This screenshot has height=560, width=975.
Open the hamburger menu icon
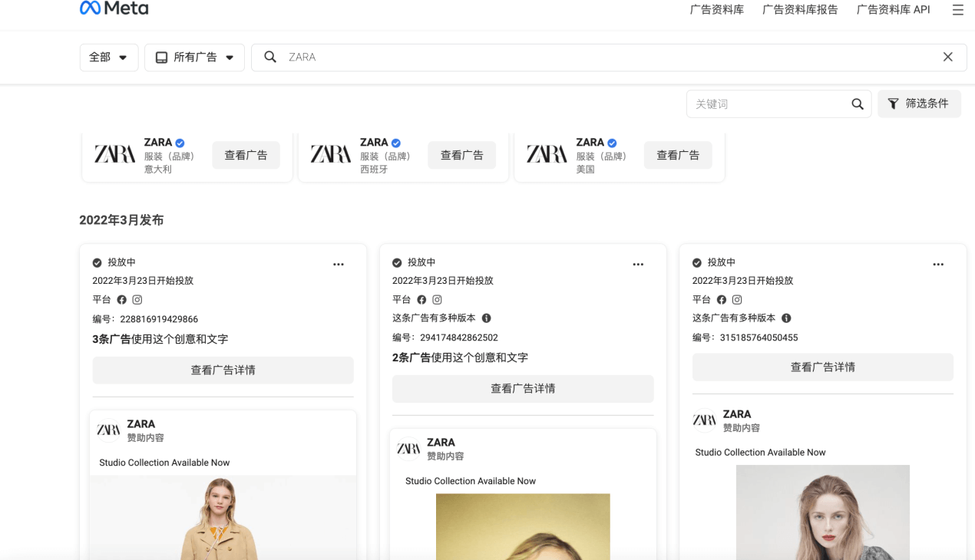957,10
